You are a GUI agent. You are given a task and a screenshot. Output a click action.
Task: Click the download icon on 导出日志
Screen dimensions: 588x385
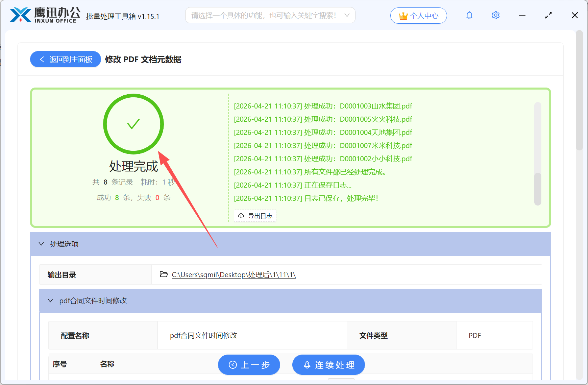(x=241, y=216)
